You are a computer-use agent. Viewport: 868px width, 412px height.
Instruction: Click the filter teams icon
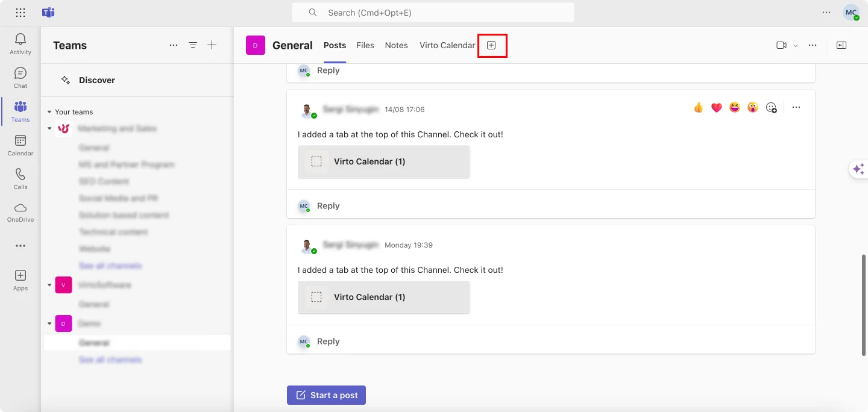pyautogui.click(x=193, y=45)
